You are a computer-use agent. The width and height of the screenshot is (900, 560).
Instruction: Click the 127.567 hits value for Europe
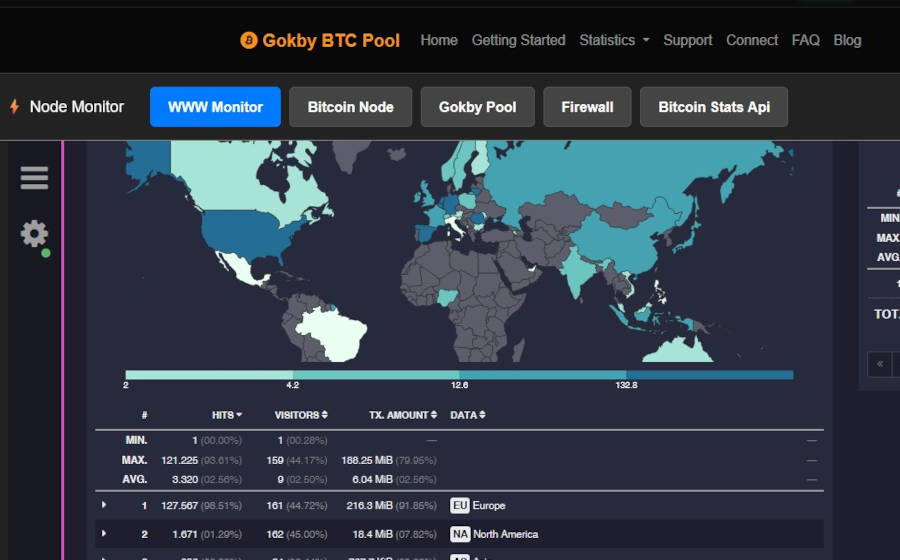(180, 505)
